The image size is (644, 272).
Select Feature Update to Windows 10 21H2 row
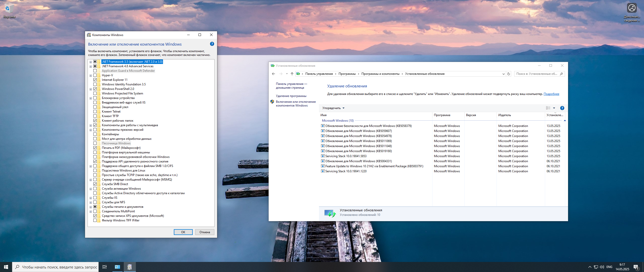click(x=443, y=166)
